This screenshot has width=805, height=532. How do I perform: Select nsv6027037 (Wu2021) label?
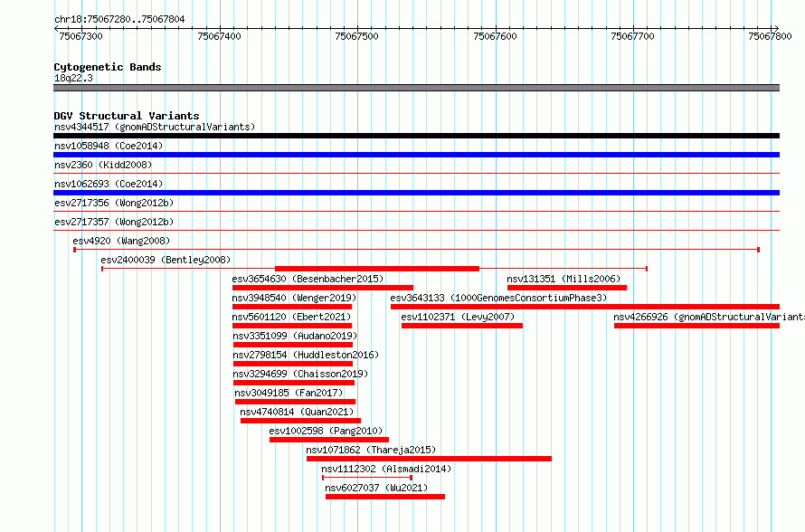click(377, 488)
